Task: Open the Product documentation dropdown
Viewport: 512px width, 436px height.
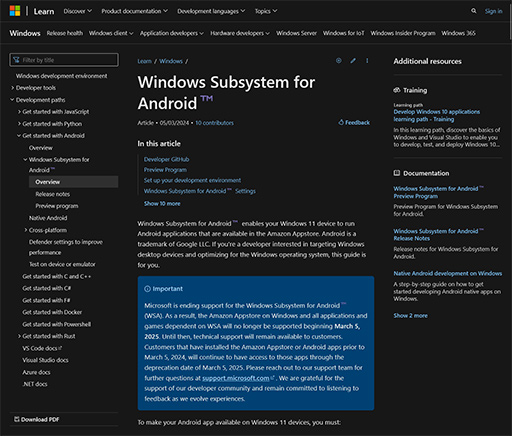Action: [x=135, y=11]
